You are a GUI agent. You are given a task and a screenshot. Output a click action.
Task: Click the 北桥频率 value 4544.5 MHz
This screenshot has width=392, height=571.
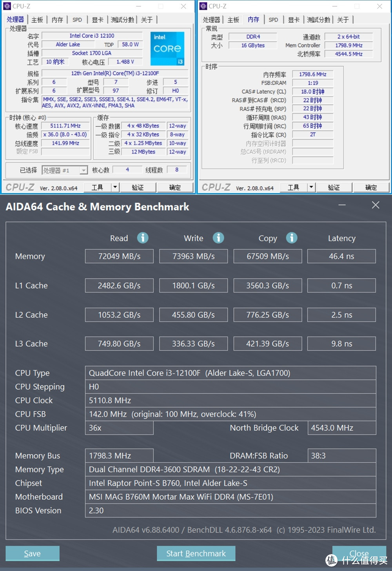349,54
